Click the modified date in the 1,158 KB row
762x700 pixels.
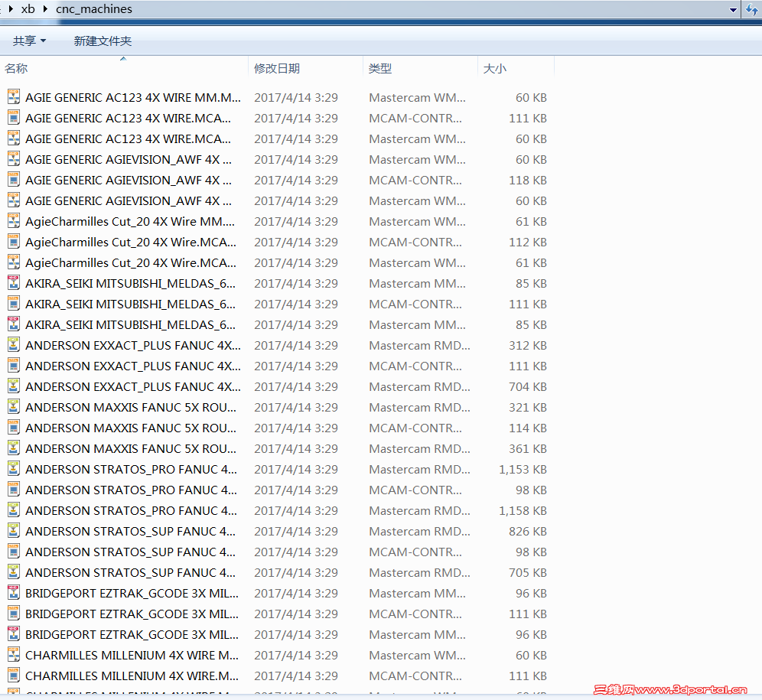point(296,511)
